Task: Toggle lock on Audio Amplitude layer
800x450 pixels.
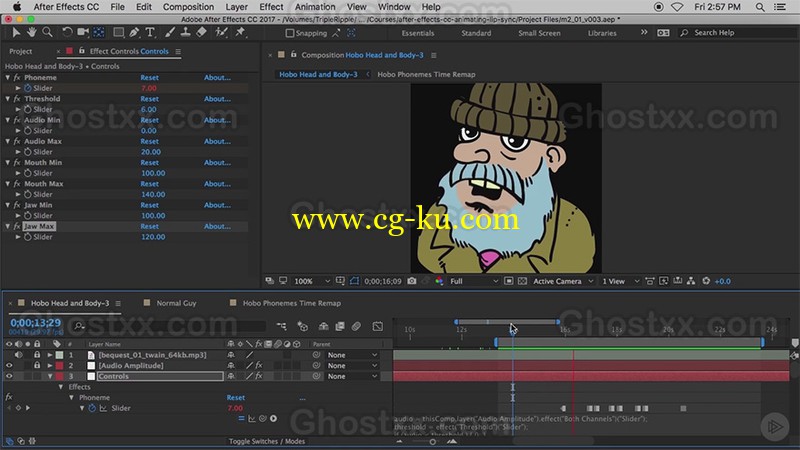Action: pyautogui.click(x=37, y=365)
